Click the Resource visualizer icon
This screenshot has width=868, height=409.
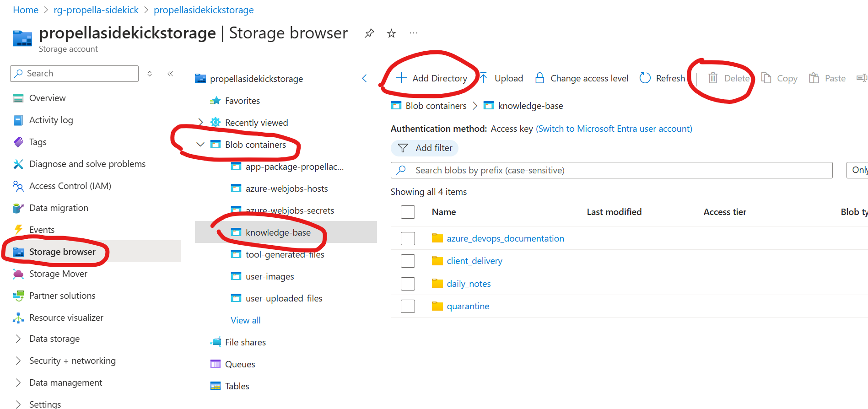pyautogui.click(x=18, y=318)
